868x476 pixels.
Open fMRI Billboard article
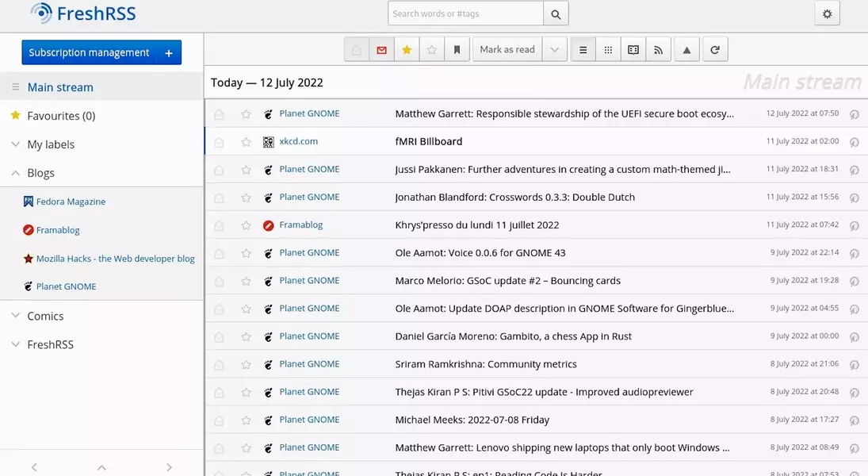429,141
